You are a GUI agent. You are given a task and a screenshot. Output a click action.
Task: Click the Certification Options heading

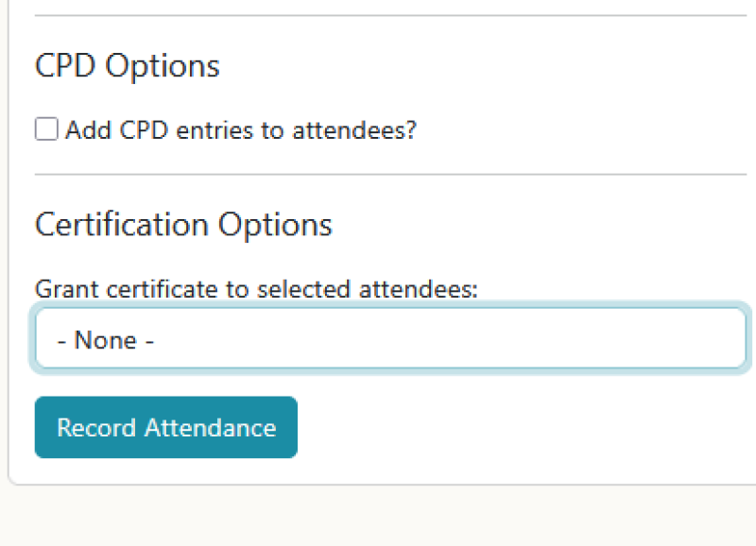coord(183,225)
